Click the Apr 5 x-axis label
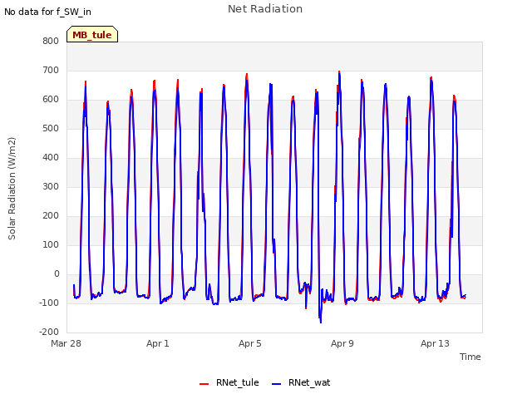The width and height of the screenshot is (532, 399). (x=250, y=343)
